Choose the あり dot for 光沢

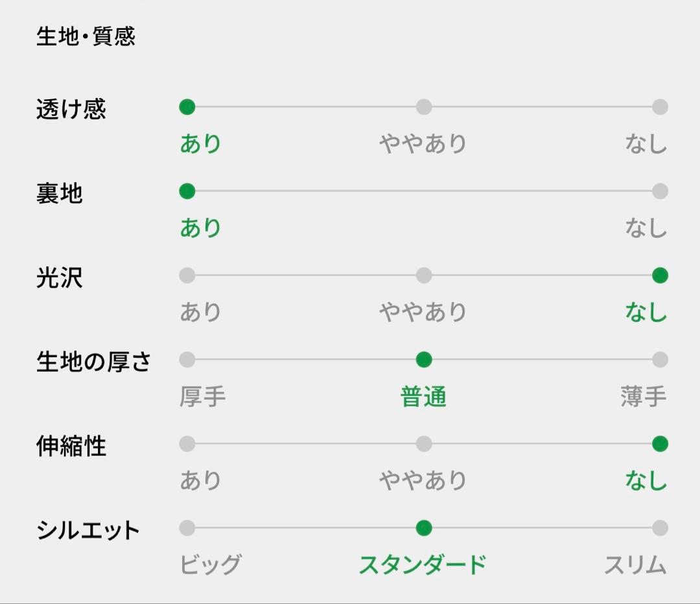pos(187,275)
